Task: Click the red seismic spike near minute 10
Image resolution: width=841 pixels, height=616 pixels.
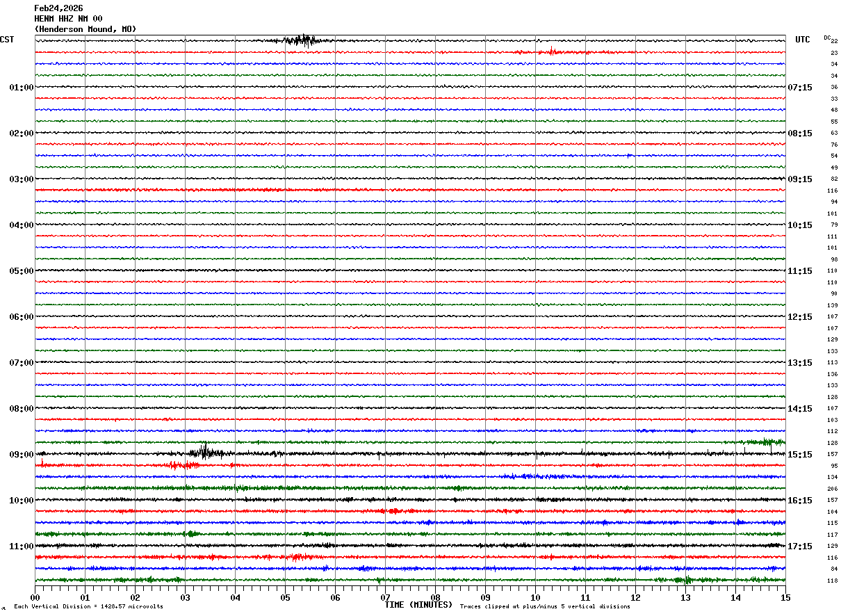Action: coord(551,51)
